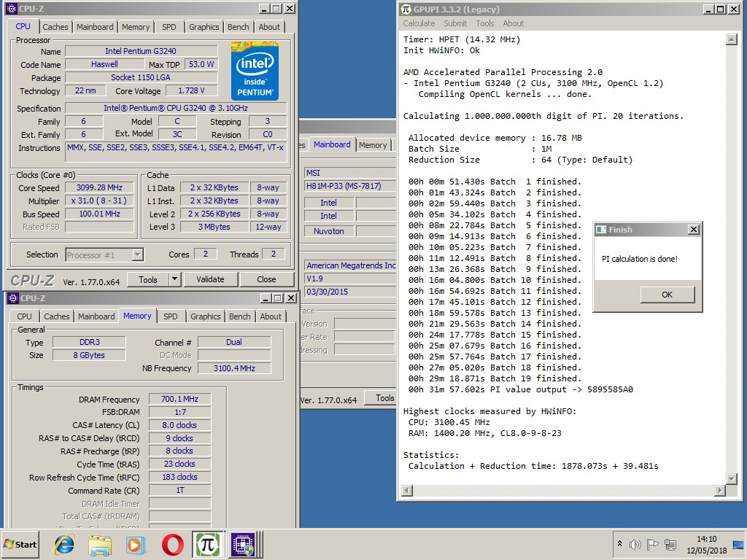
Task: Click the H81M-P33 (MS-7817) model field
Action: 350,186
